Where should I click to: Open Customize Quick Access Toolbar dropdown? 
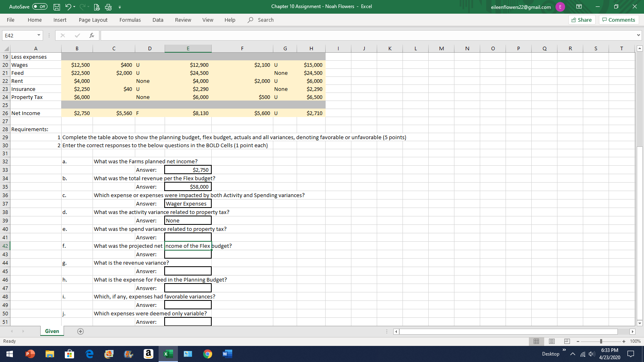120,7
